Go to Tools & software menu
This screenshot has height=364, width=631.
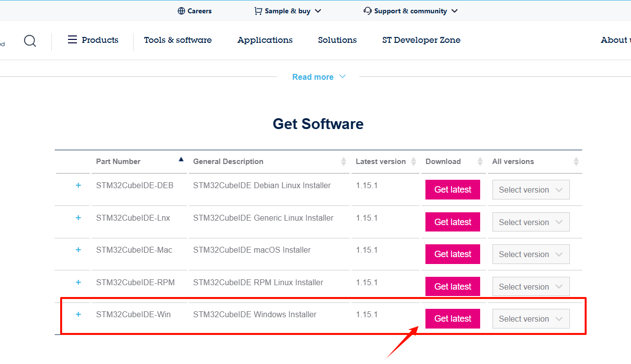pyautogui.click(x=178, y=40)
